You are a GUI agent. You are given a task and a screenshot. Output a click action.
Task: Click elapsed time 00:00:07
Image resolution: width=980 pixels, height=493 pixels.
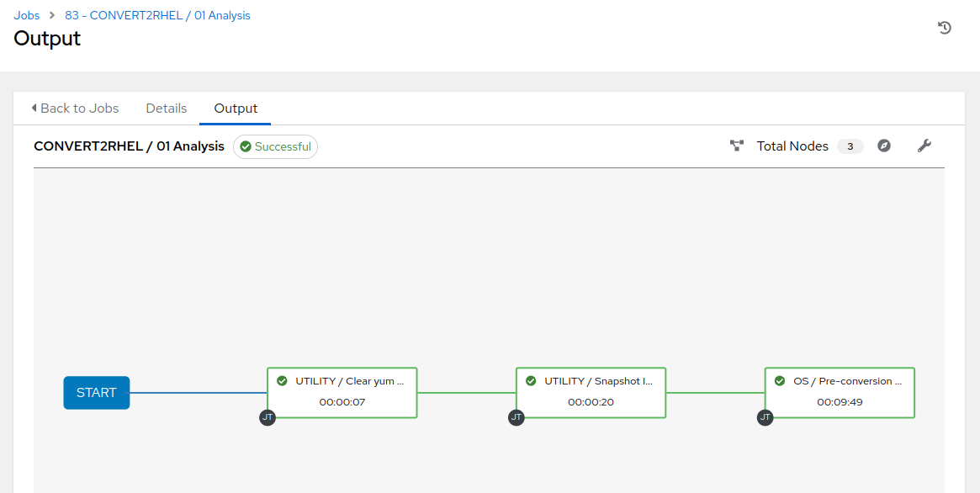point(342,402)
